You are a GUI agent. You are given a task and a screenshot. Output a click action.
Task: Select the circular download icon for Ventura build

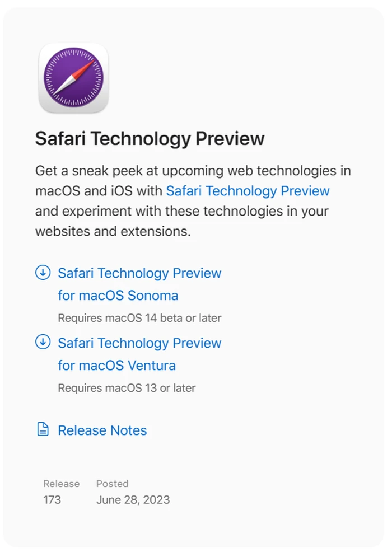(x=44, y=343)
